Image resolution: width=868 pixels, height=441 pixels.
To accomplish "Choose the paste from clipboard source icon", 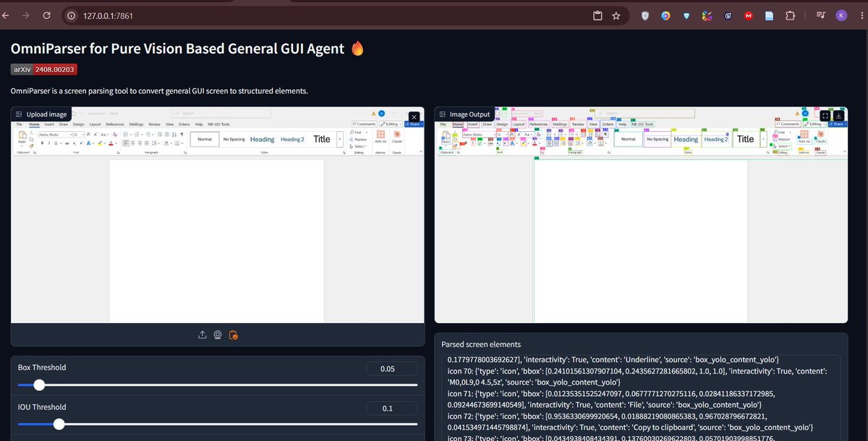I will point(233,335).
